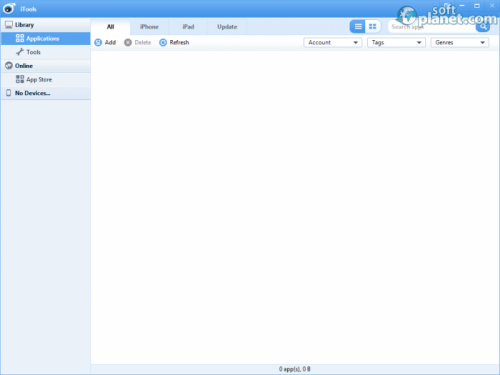Click the search magnifier button
Screen dimensions: 500x375
[x=483, y=27]
